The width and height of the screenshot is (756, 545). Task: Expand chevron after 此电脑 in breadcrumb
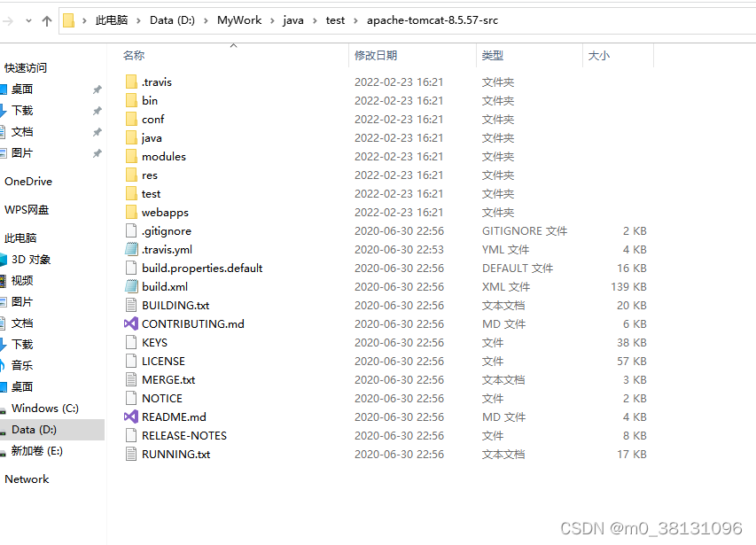click(x=139, y=20)
